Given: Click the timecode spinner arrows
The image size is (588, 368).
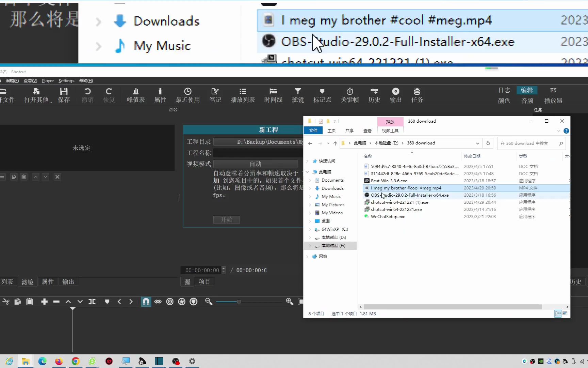Looking at the screenshot, I should tap(224, 270).
